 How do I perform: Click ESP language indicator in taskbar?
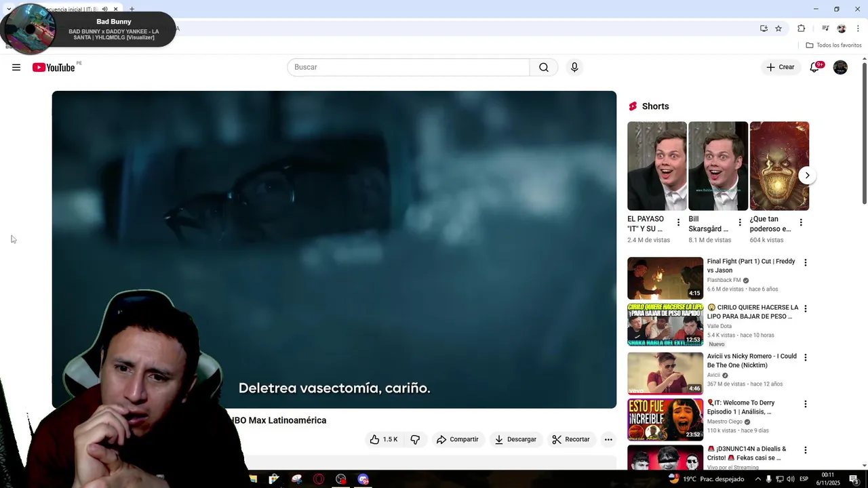click(x=804, y=479)
